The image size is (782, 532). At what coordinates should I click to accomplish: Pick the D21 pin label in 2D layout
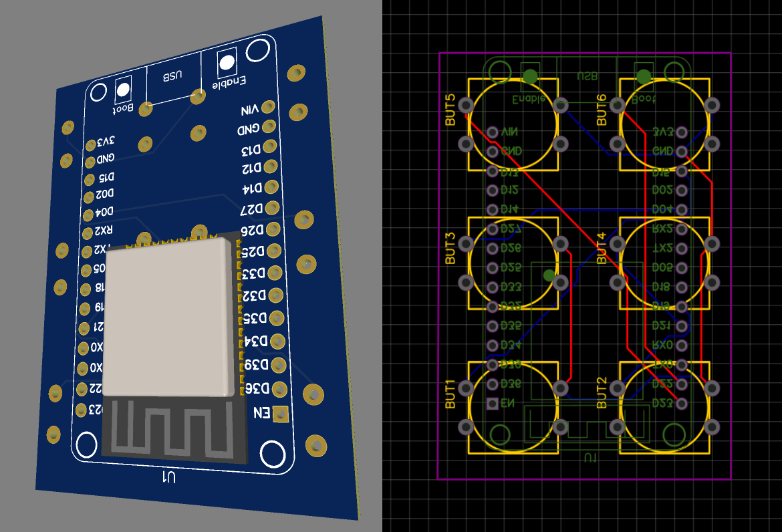[661, 326]
